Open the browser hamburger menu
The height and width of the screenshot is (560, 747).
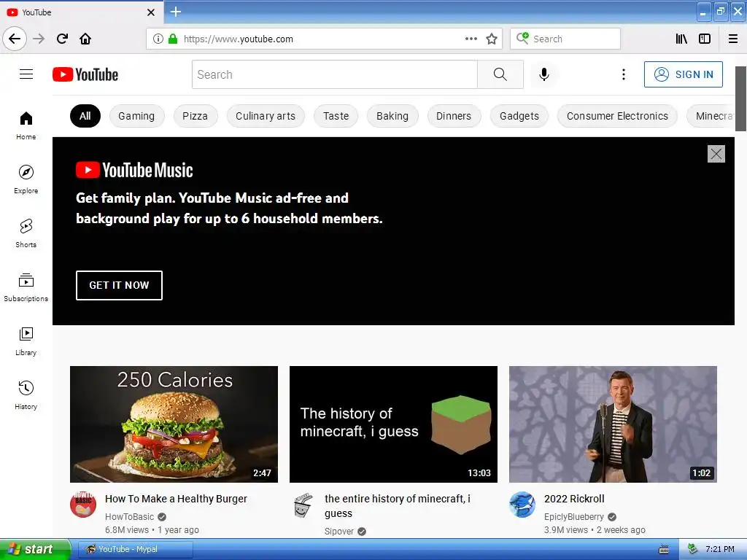coord(733,39)
